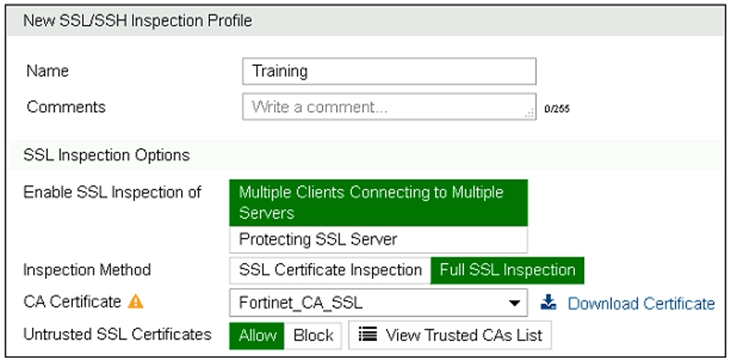Set Untrusted SSL Certificates to Block

click(313, 335)
